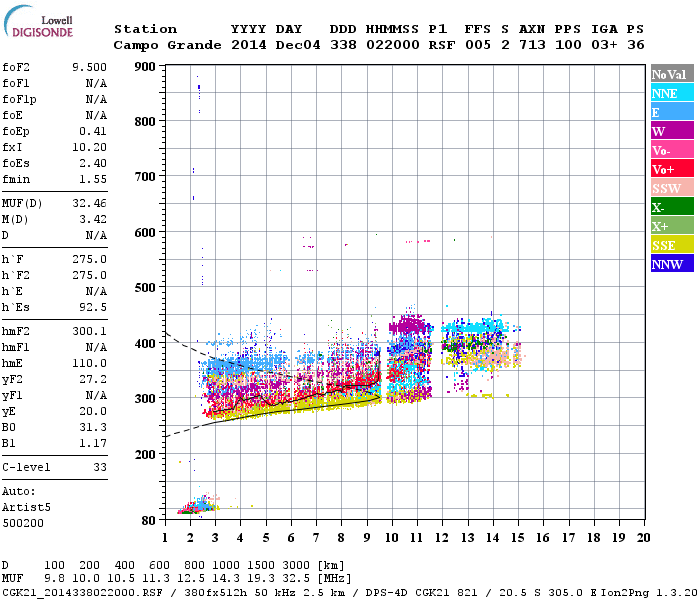Select the X+ light green legend swatch
700x600 pixels.
click(x=672, y=226)
